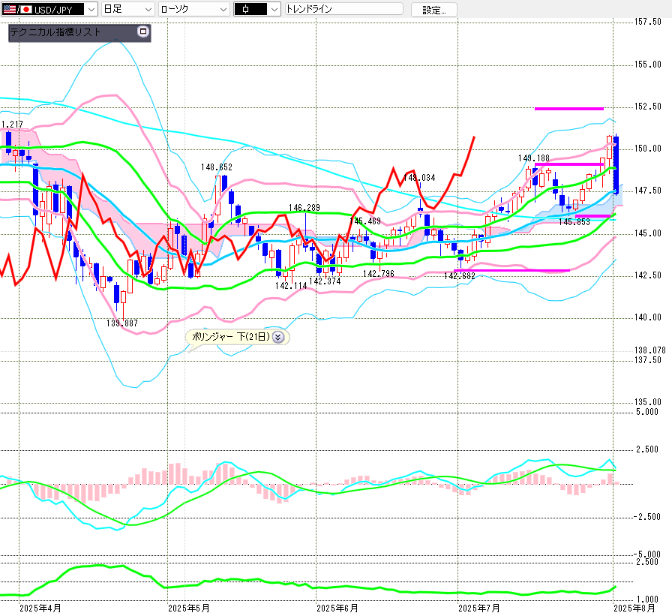Select the テクニカル指標リスト panel title

click(x=55, y=32)
